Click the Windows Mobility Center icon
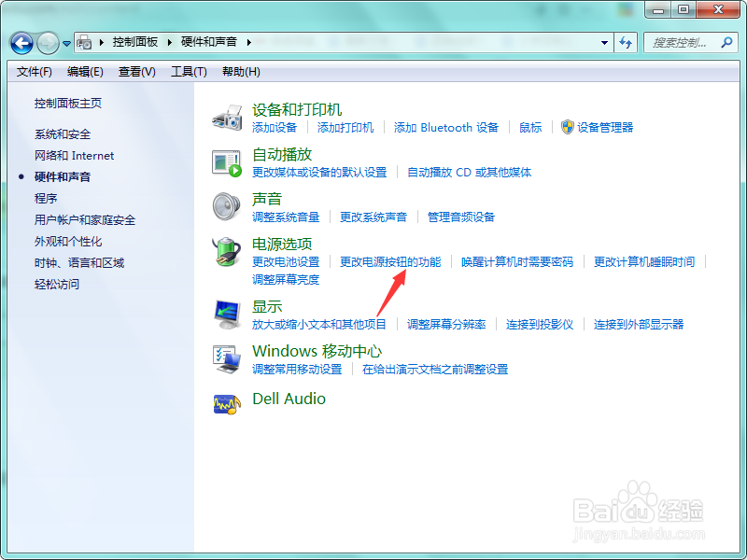The image size is (747, 560). pyautogui.click(x=227, y=359)
